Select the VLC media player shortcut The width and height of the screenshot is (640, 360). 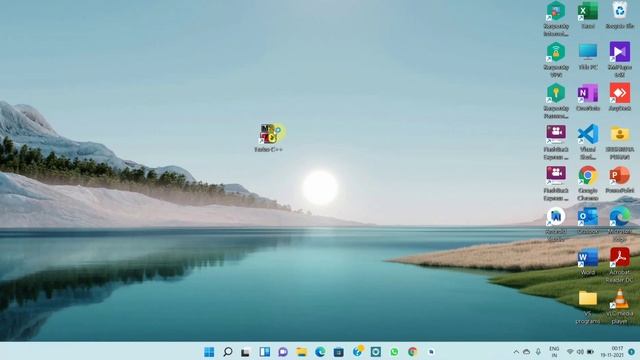pos(620,307)
